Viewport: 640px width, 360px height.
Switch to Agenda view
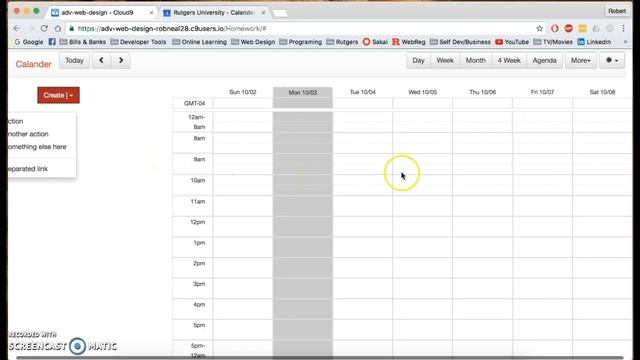[x=544, y=60]
